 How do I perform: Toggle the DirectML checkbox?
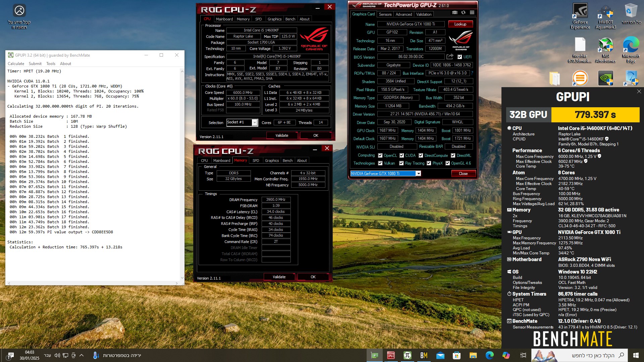pos(453,156)
